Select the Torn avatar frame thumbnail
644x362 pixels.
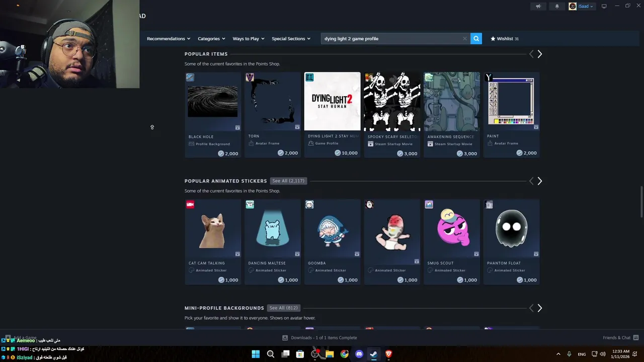coord(273,102)
